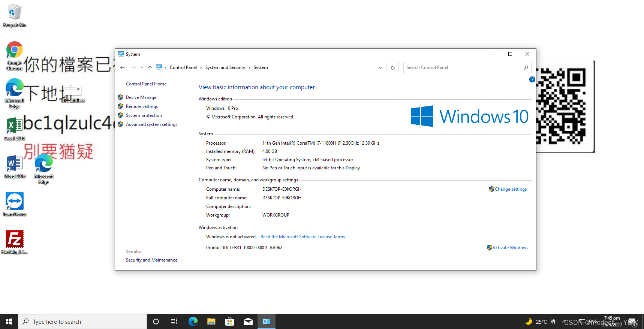Select the System breadcrumb item
Viewport: 644px width, 329px height.
tap(261, 67)
